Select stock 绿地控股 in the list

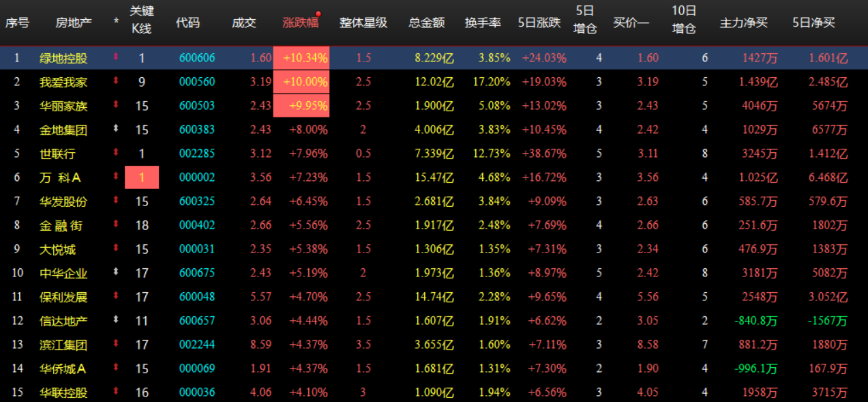63,58
